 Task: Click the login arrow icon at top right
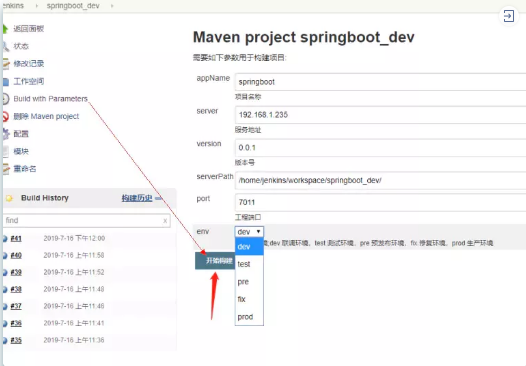[509, 16]
